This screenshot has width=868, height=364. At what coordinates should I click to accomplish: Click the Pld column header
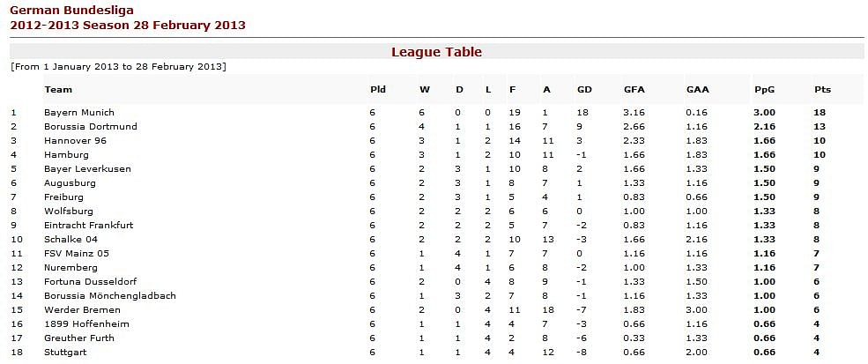(377, 89)
